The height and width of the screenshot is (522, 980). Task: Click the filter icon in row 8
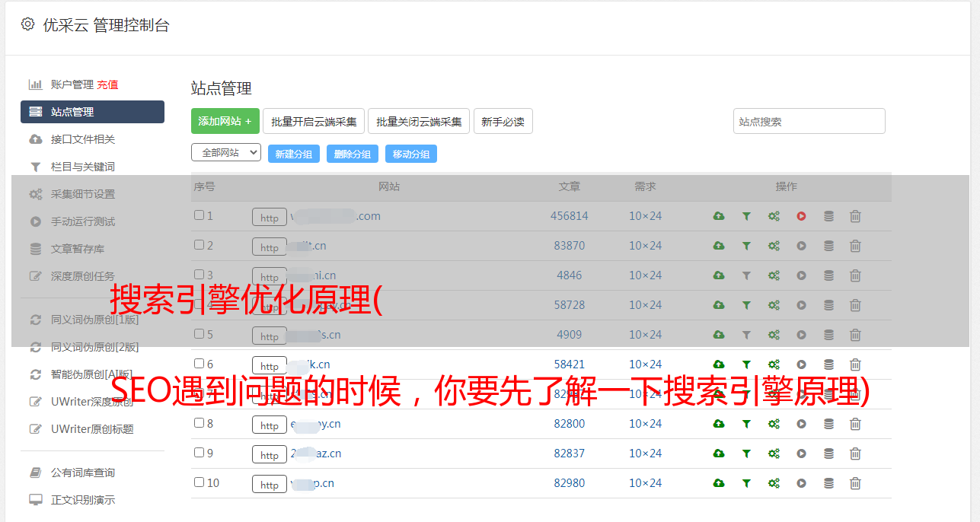746,424
